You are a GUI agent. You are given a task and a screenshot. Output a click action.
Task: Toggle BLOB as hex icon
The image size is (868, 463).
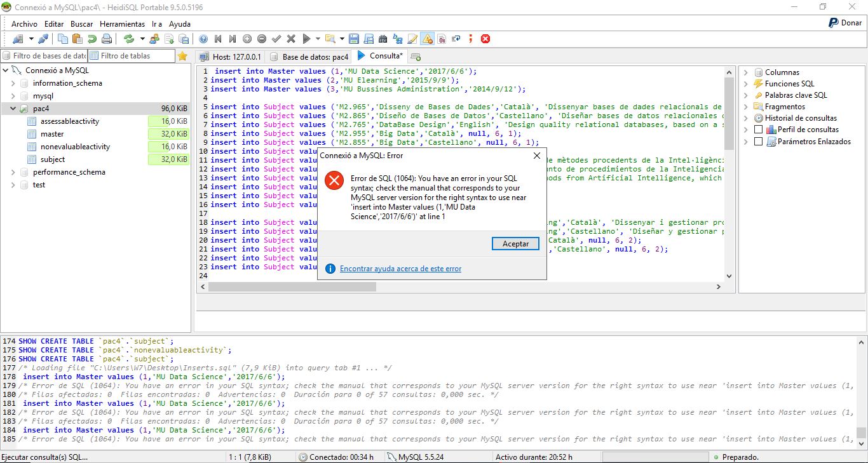[x=441, y=39]
